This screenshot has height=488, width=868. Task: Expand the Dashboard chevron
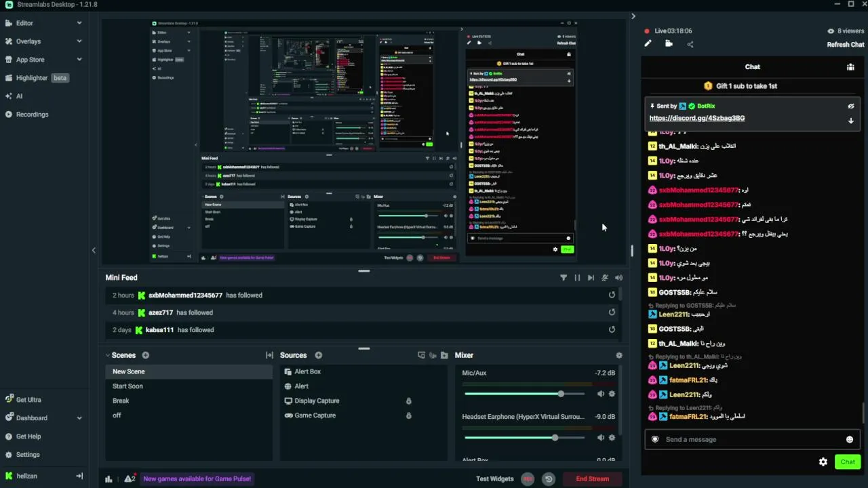point(79,418)
